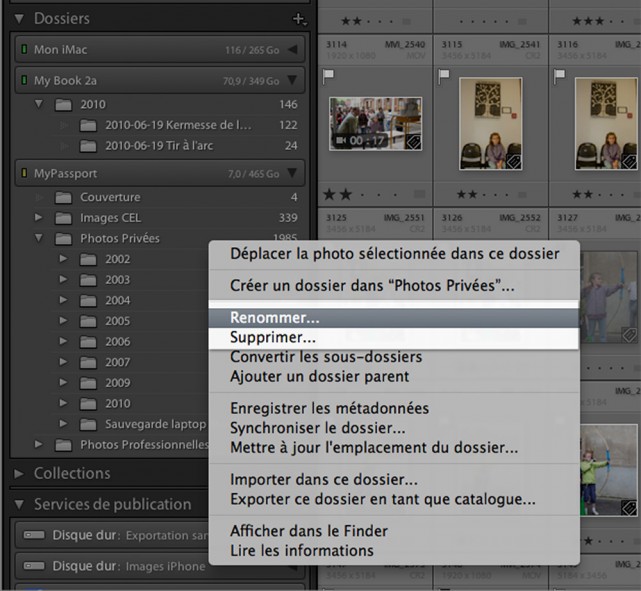
Task: Expand the Collections panel
Action: pos(19,473)
